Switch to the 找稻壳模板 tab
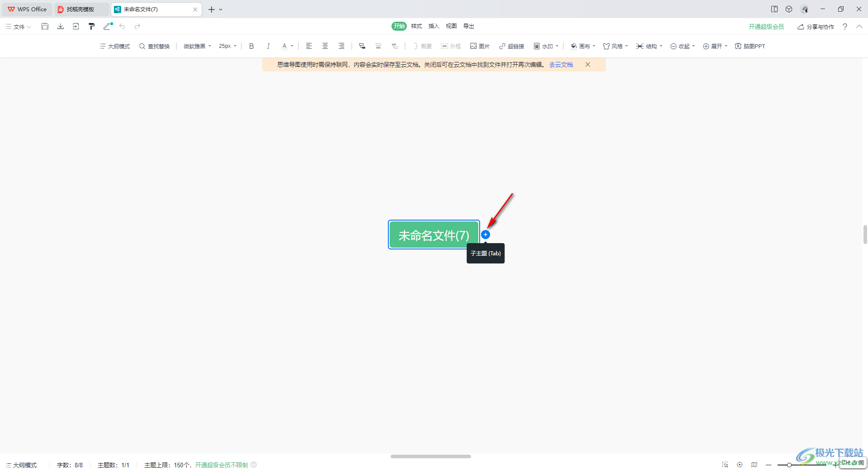 (81, 9)
